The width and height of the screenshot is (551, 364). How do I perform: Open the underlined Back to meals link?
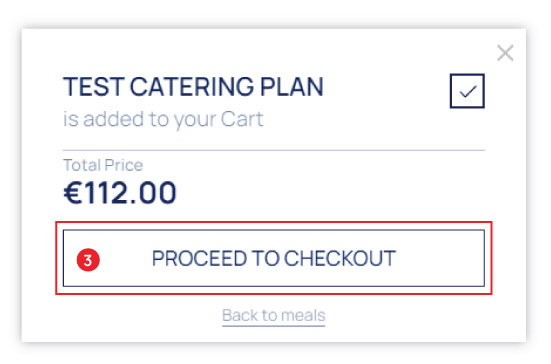pyautogui.click(x=273, y=315)
